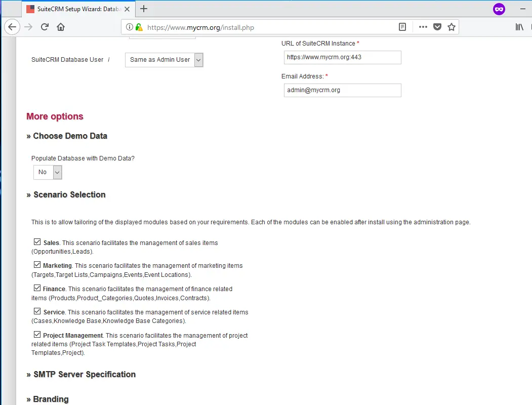
Task: Open the SuiteCRM Database User dropdown
Action: pyautogui.click(x=164, y=60)
